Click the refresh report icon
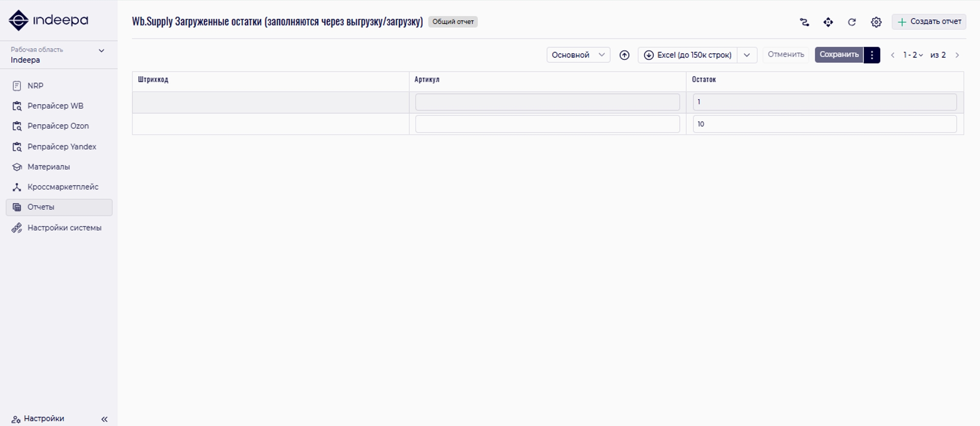 (852, 22)
